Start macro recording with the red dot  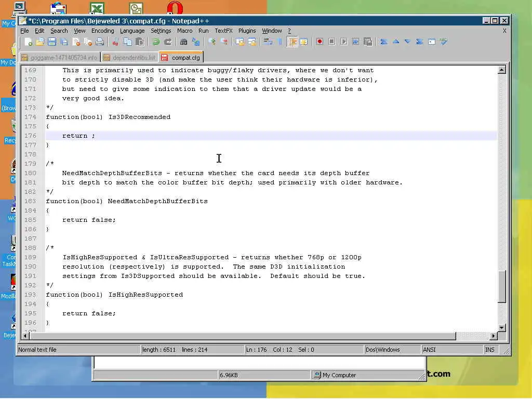pyautogui.click(x=320, y=42)
